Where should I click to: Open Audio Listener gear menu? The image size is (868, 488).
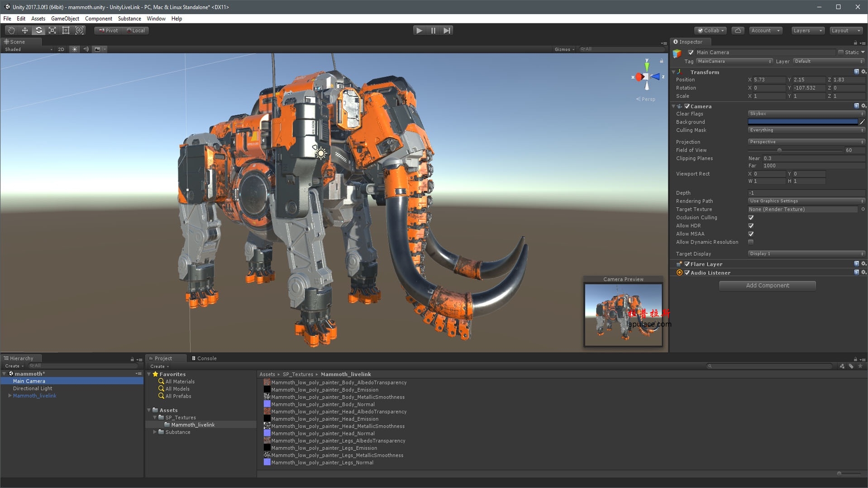(x=863, y=273)
